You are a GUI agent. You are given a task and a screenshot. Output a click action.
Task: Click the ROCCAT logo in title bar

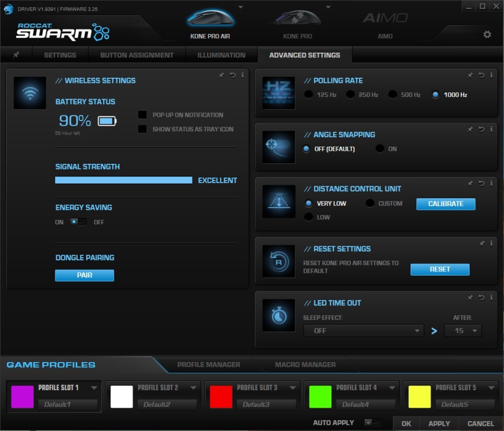tap(8, 9)
